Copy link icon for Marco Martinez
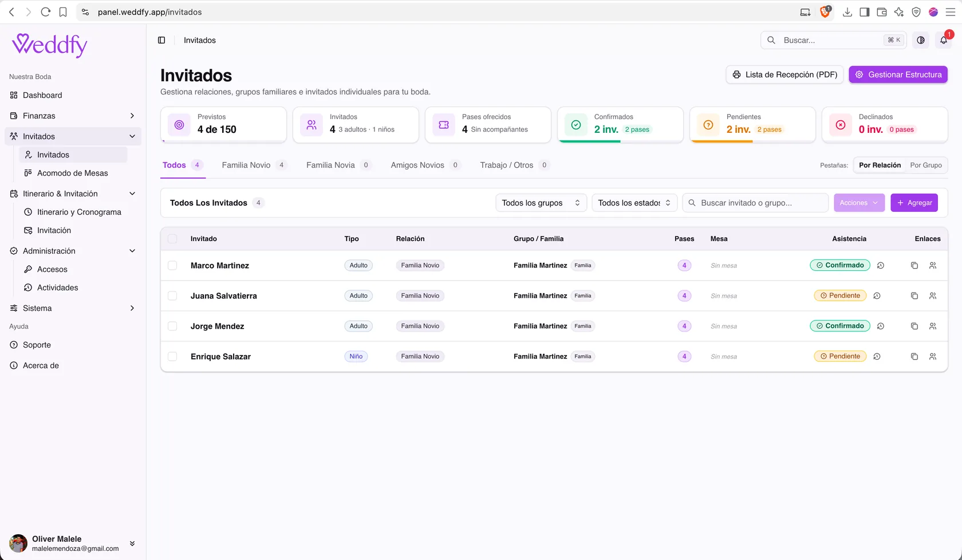Viewport: 962px width, 560px height. [914, 266]
